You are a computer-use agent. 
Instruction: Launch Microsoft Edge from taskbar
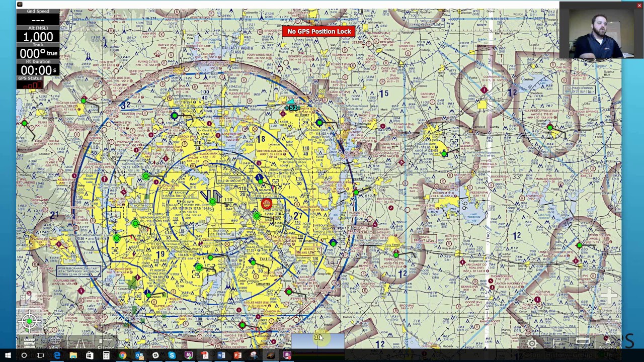57,356
